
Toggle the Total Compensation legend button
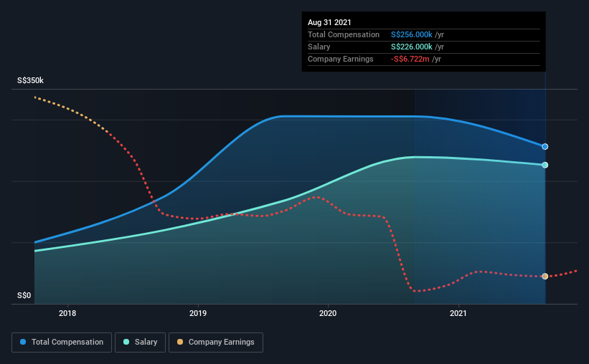coord(62,343)
